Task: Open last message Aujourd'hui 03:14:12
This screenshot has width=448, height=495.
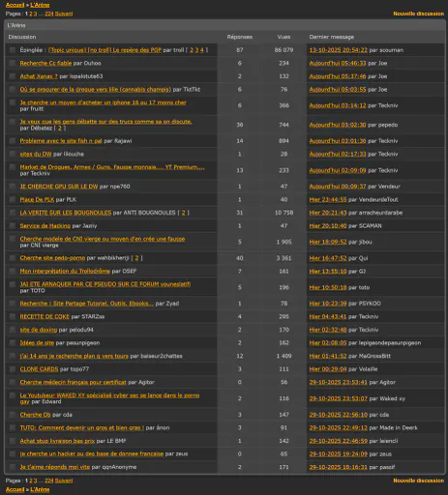Action: click(338, 105)
